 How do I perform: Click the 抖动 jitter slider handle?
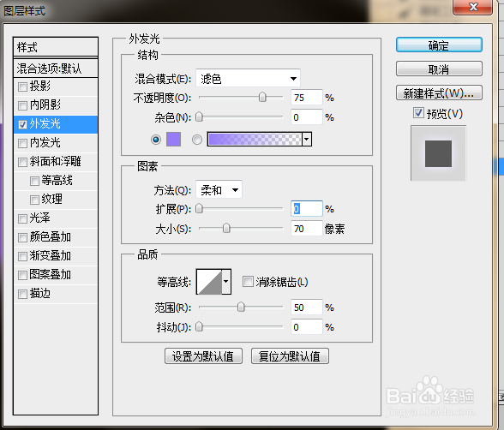[199, 327]
